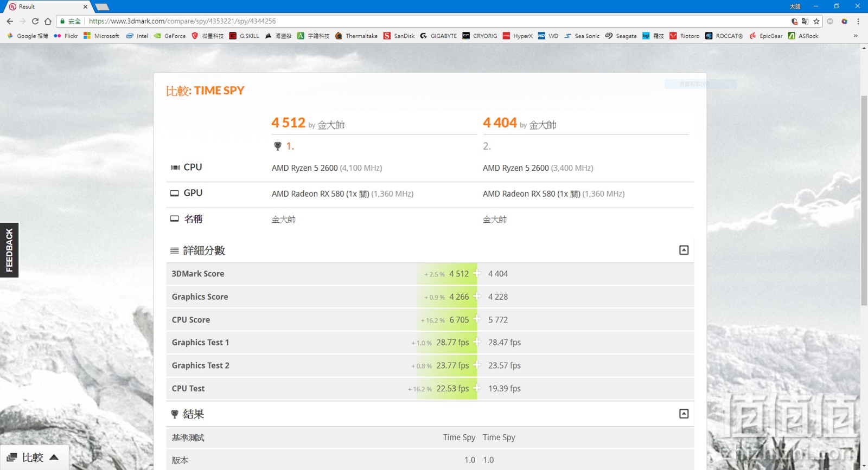Open the G.SKILL bookmark
Viewport: 868px width, 470px height.
[244, 36]
